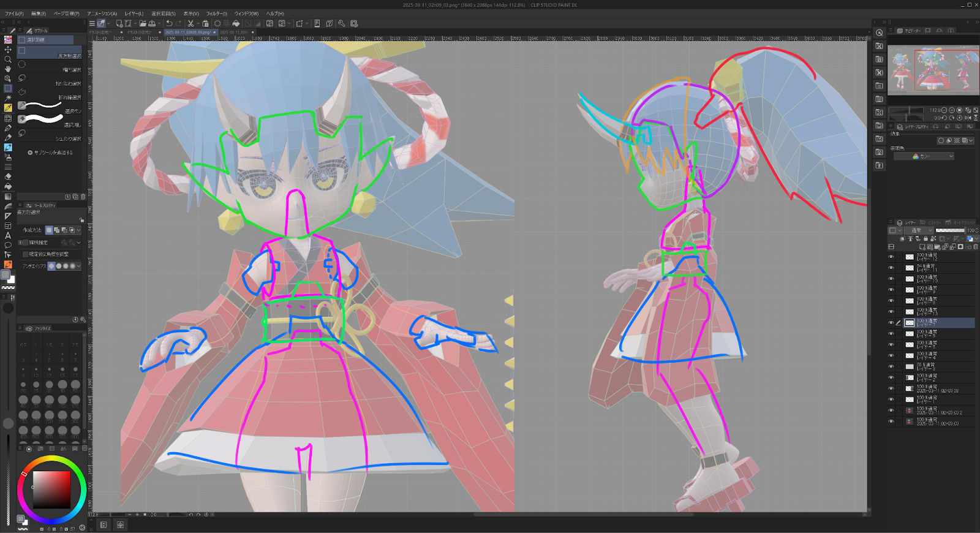Click the color wheel's square color area
Viewport: 980px width, 533px height.
tap(51, 490)
